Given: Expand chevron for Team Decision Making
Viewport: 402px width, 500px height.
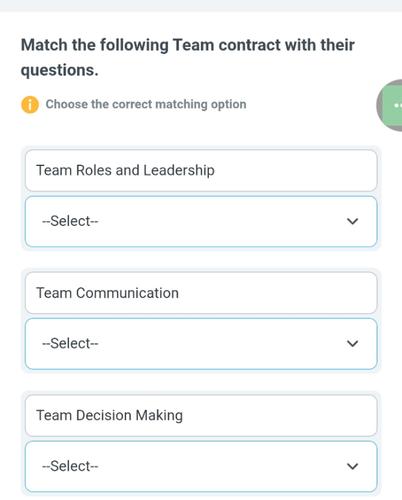Looking at the screenshot, I should (352, 466).
